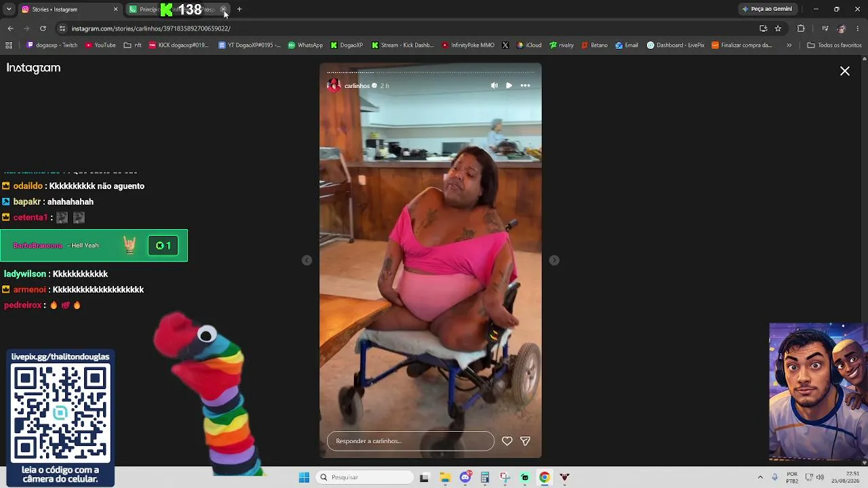868x488 pixels.
Task: Open the X bookmark icon
Action: 505,45
